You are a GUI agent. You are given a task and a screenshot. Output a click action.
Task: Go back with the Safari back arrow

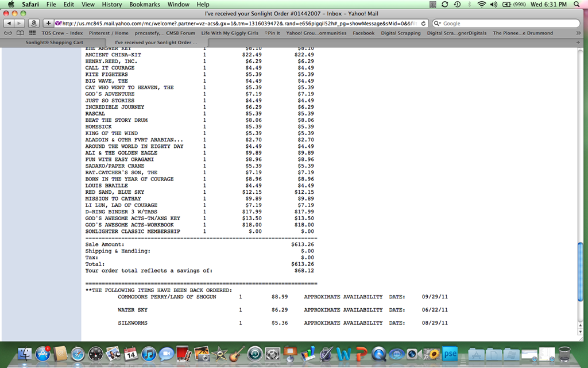(9, 23)
